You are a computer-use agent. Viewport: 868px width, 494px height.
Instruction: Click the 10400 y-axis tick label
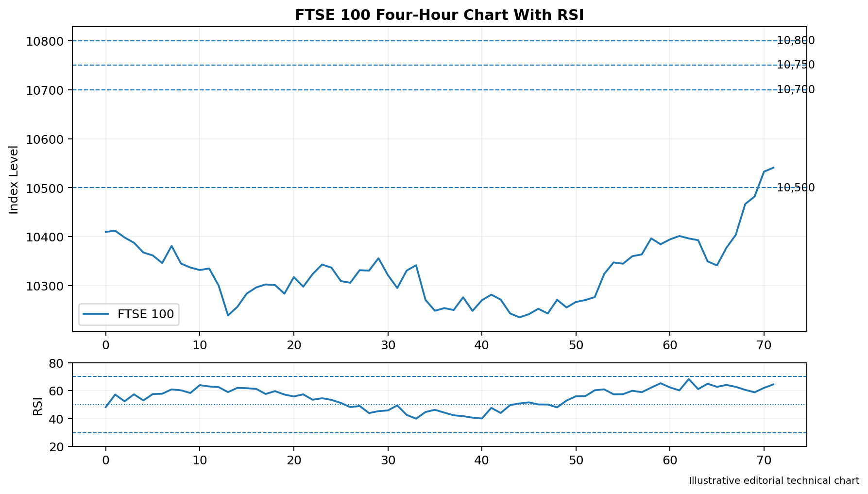pyautogui.click(x=45, y=237)
